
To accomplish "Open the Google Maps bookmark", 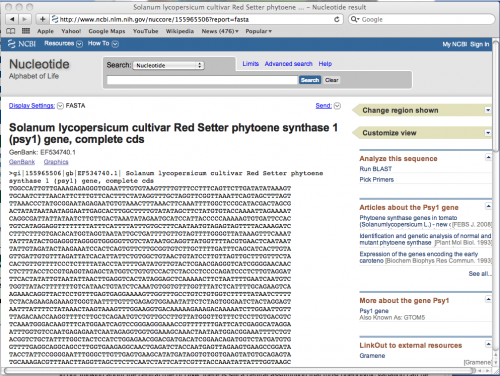I will [107, 31].
